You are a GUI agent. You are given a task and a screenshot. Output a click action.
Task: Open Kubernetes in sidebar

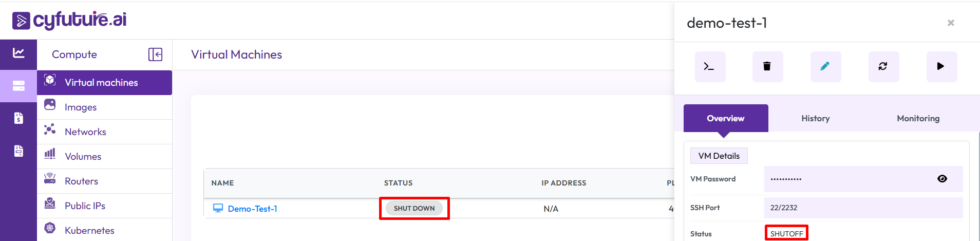89,231
